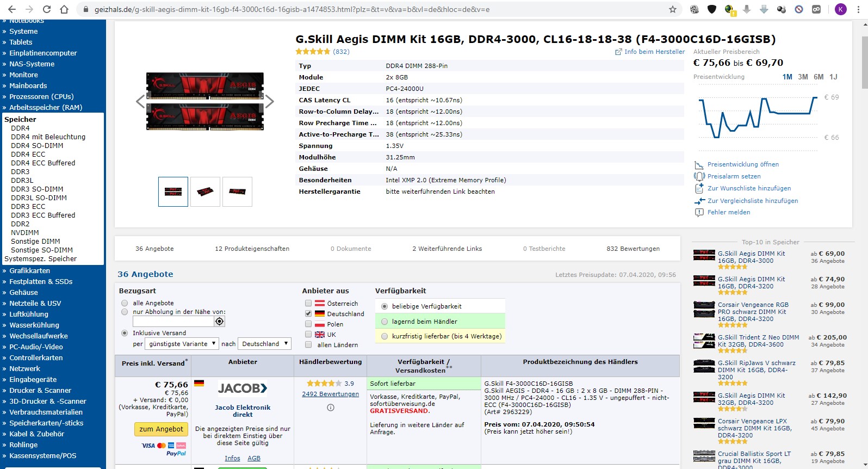This screenshot has height=469, width=868.
Task: Open destination country Deutschland dropdown
Action: coord(264,344)
